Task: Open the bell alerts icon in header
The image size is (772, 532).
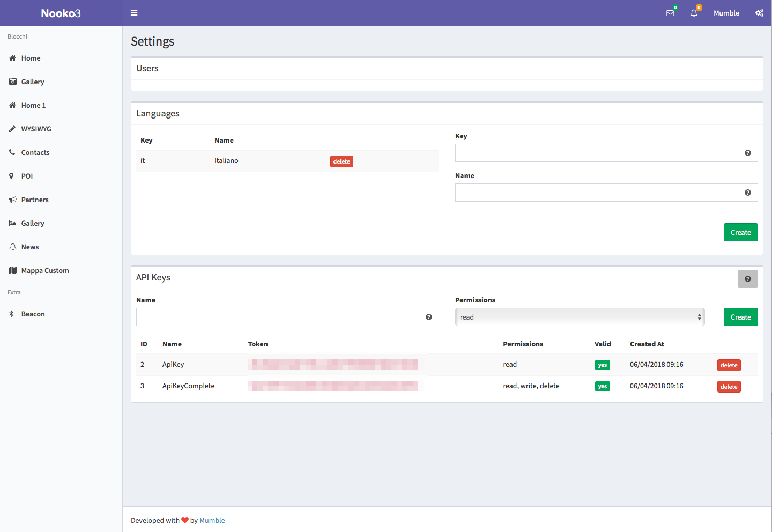Action: click(x=694, y=13)
